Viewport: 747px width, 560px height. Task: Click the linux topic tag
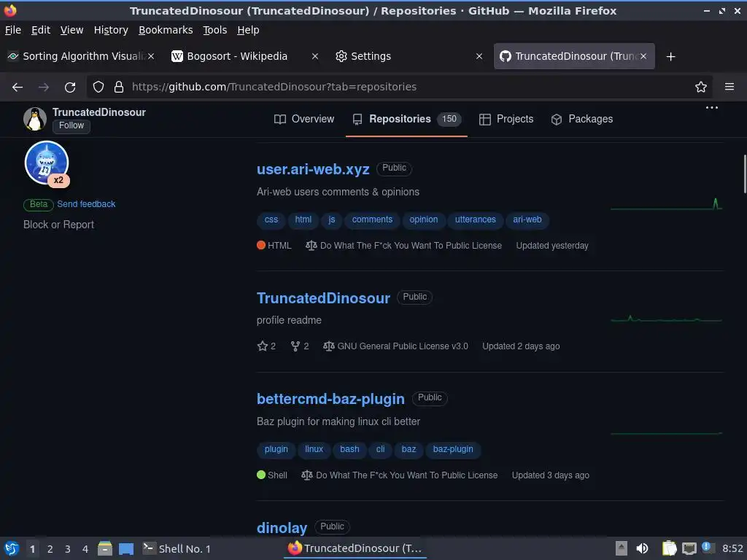(x=314, y=449)
